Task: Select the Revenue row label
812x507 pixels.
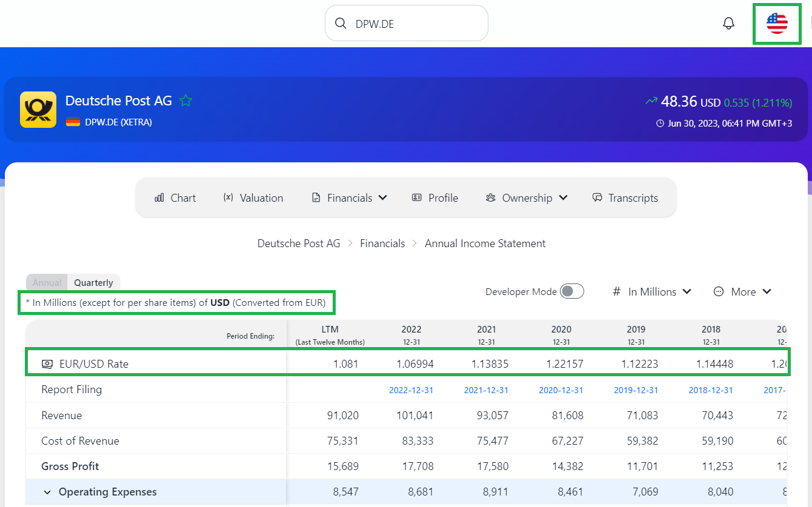Action: (x=61, y=416)
